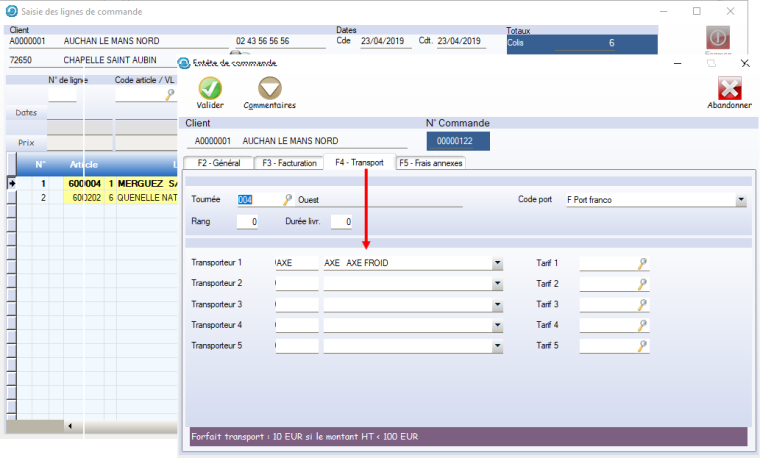Expand the Transporteur 2 dropdown
This screenshot has height=458, width=760.
[x=497, y=284]
